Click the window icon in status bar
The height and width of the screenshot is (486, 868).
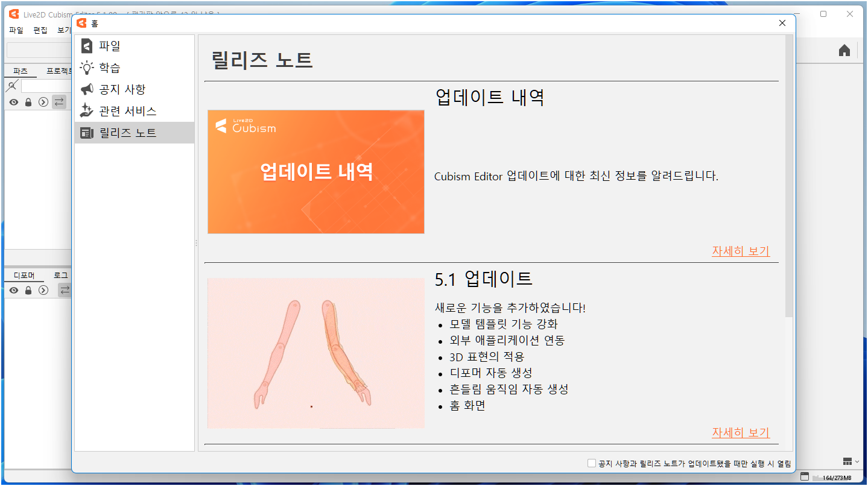coord(804,477)
